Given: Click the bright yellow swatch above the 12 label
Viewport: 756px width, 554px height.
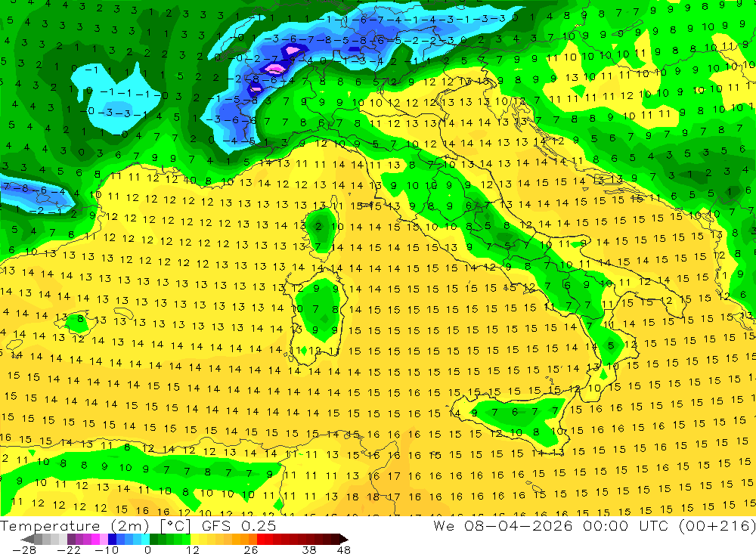Looking at the screenshot, I should tap(195, 539).
